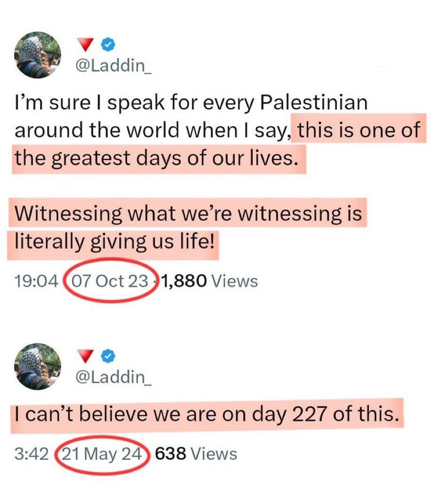
Task: Click the red triangle emoji in second tweet
Action: click(x=85, y=356)
